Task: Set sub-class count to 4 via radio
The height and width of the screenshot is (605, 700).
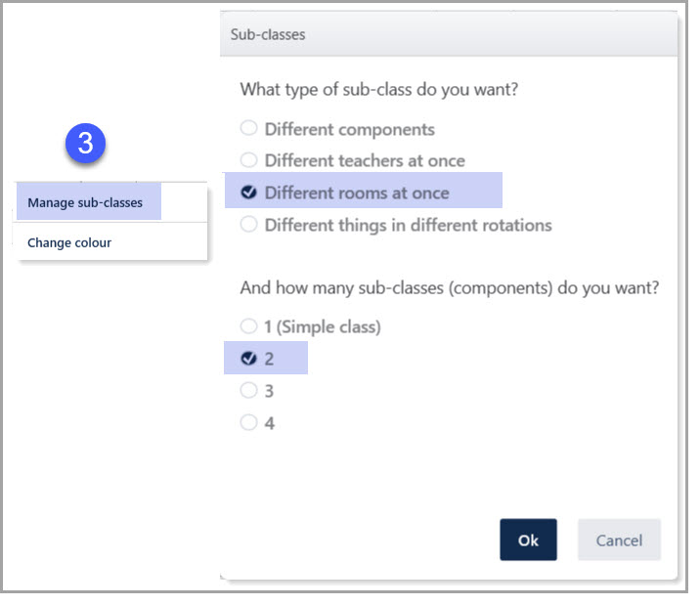Action: (248, 423)
